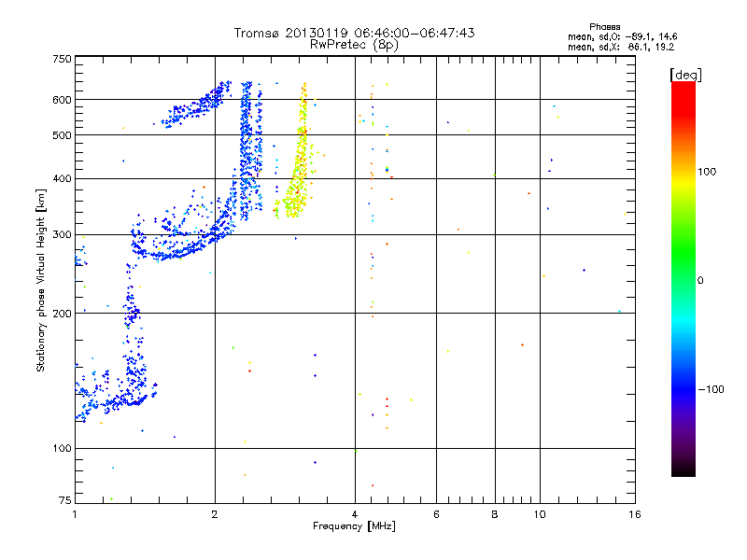The image size is (747, 560).
Task: Click the y-axis tick label '500'
Action: (62, 135)
